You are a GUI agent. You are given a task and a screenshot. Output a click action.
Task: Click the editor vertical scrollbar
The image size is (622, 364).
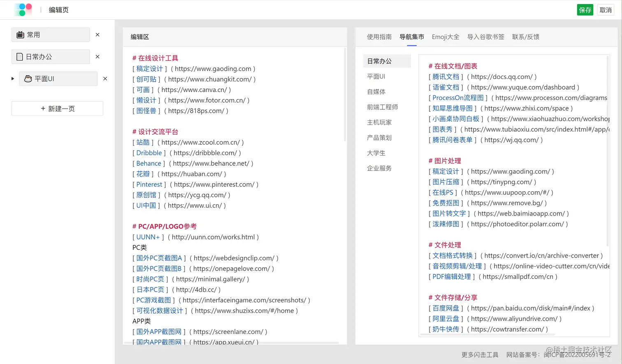(345, 95)
